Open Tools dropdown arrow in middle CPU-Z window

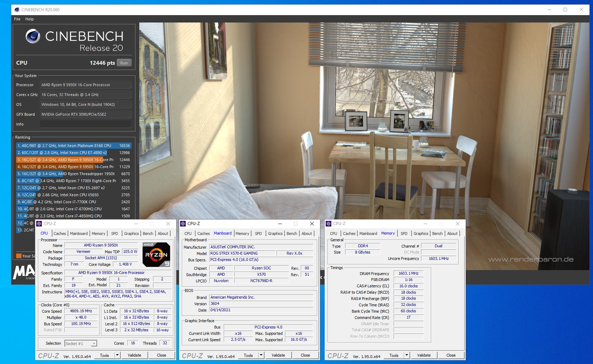pyautogui.click(x=261, y=355)
